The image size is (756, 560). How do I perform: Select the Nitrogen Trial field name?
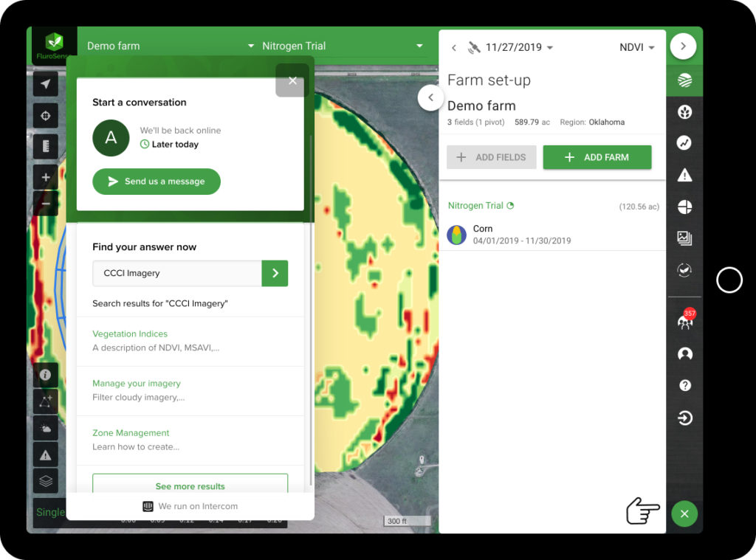tap(475, 205)
